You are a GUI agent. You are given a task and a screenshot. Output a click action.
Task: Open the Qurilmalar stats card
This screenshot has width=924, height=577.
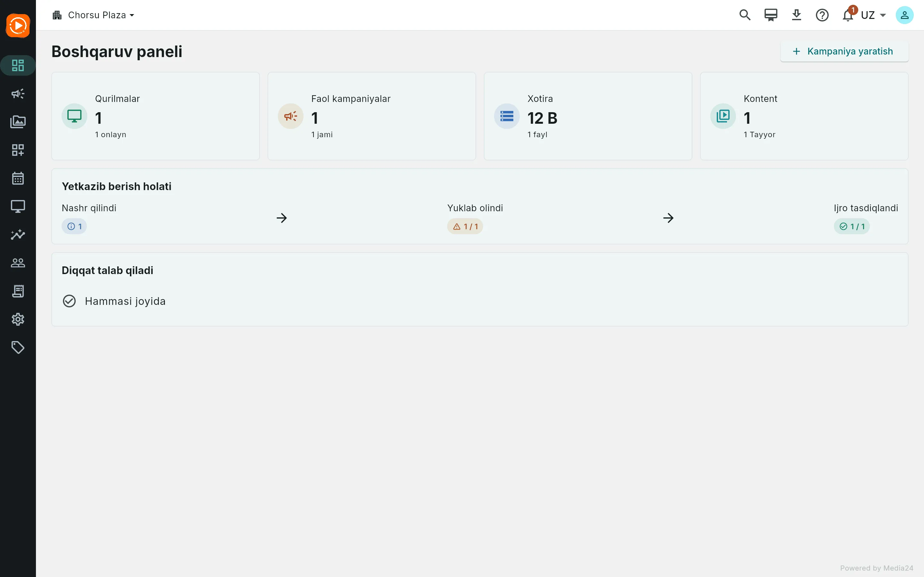coord(155,116)
